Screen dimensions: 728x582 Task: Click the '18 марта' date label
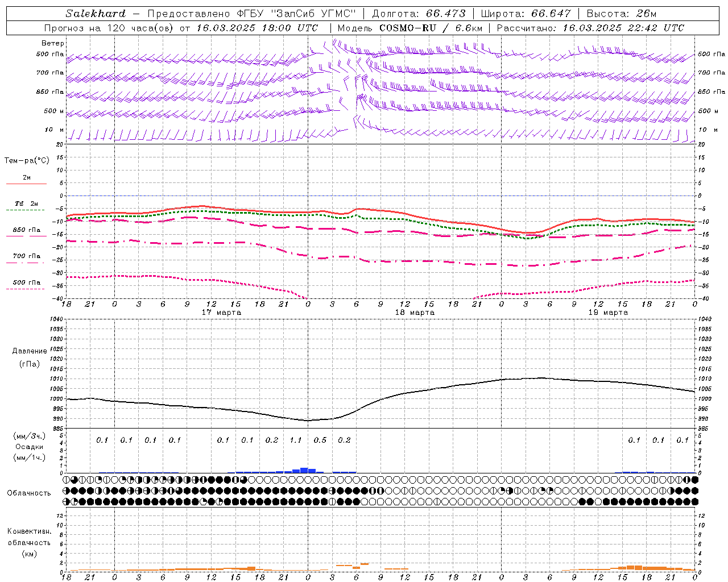pos(415,313)
